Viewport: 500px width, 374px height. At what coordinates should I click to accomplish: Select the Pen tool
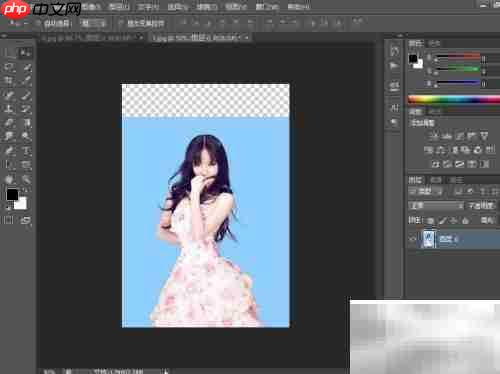coord(9,151)
